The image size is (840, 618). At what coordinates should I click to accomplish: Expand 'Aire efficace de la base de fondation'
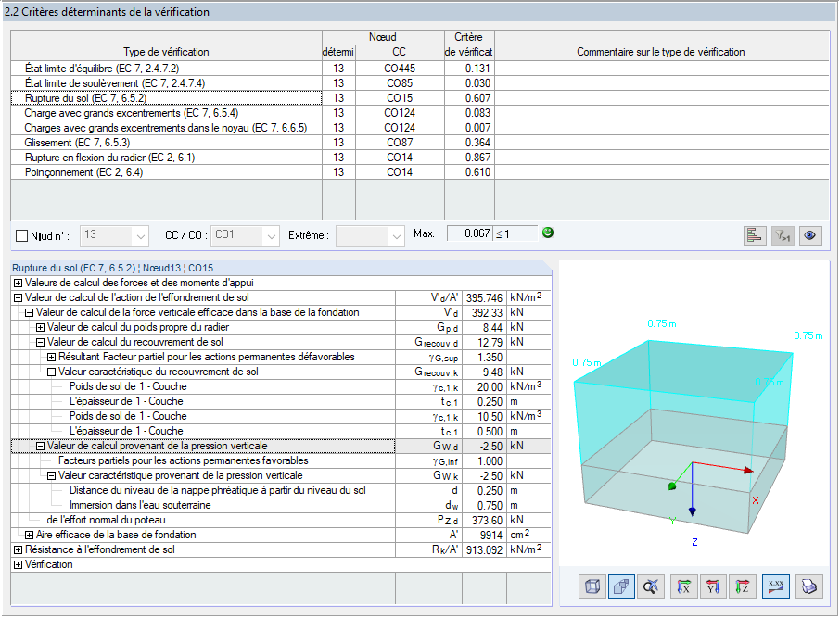(x=29, y=535)
